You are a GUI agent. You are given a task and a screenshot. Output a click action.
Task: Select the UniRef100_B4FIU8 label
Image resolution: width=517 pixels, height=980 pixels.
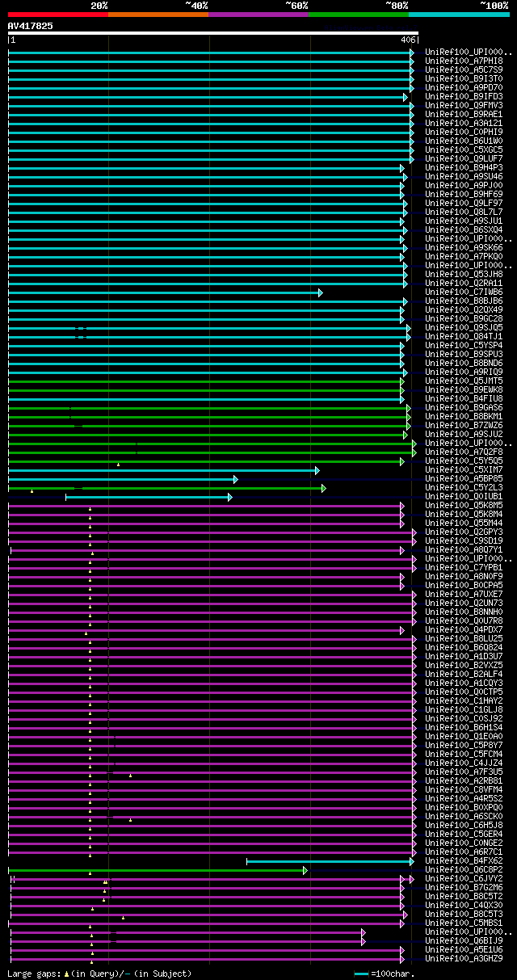pos(464,398)
